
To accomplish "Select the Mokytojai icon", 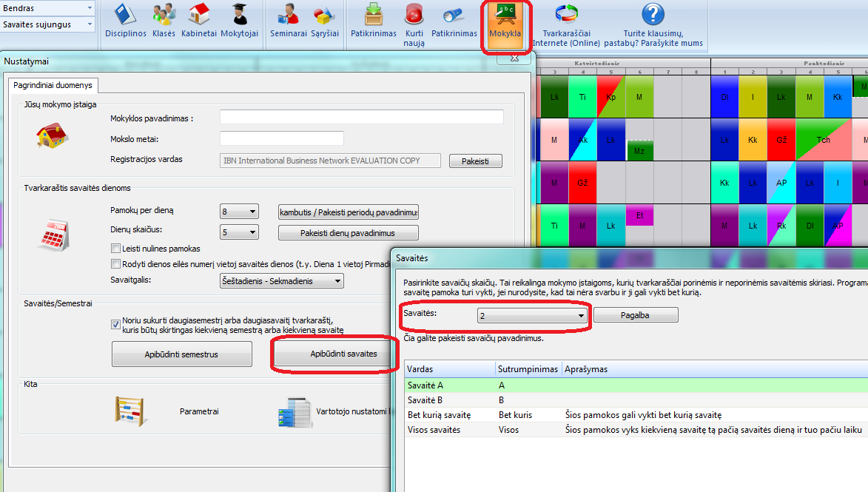I will pos(239,16).
